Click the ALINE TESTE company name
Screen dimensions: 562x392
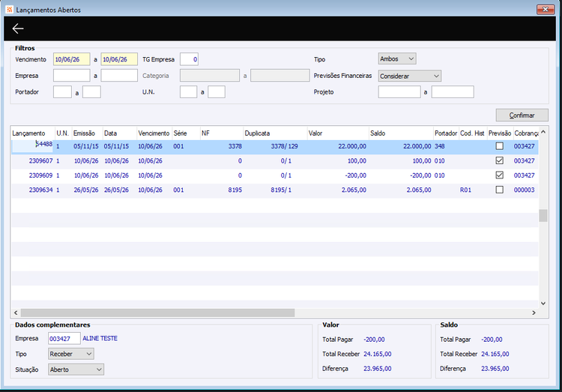[100, 338]
